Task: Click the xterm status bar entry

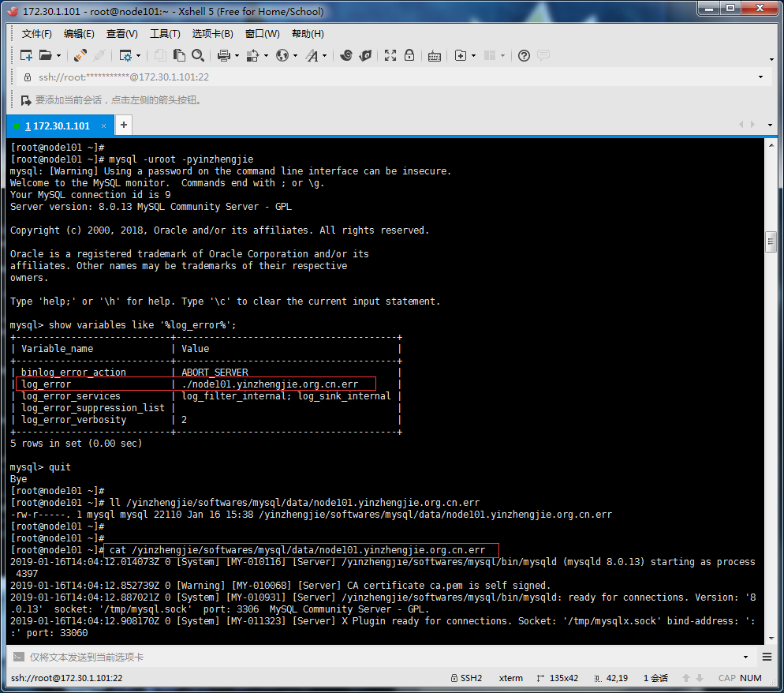Action: [510, 678]
